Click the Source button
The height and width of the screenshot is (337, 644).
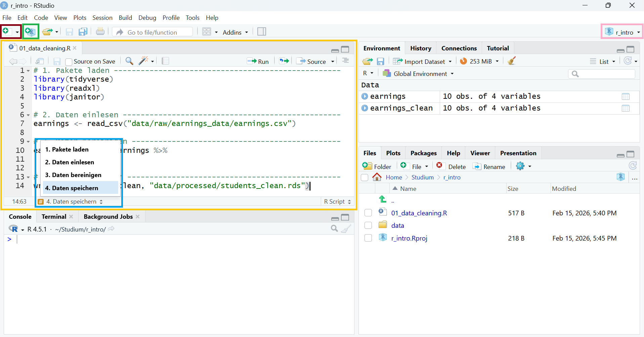point(312,61)
